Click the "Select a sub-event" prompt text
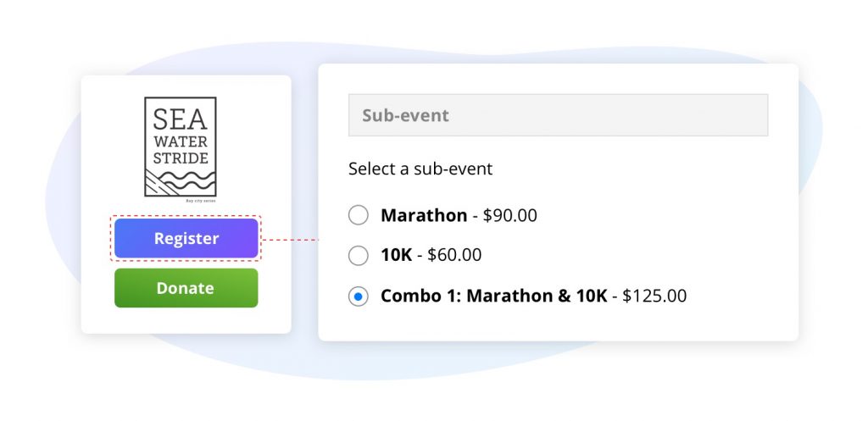This screenshot has height=421, width=868. [420, 169]
